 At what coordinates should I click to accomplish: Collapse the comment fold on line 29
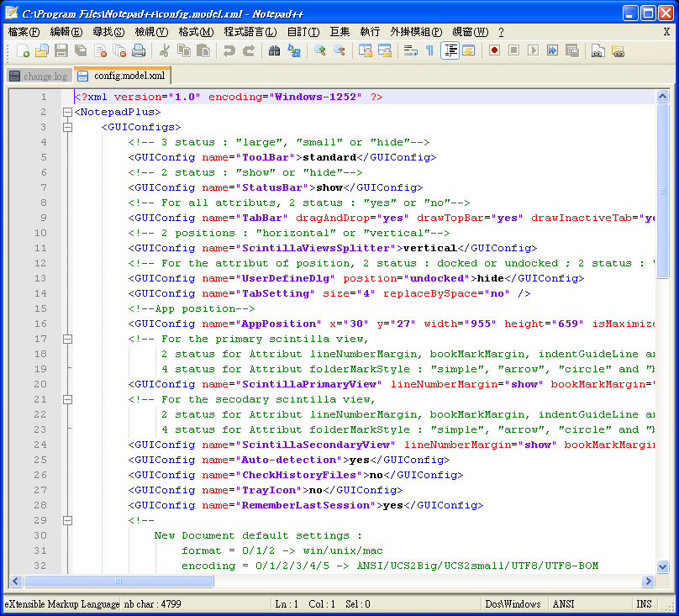(x=67, y=521)
